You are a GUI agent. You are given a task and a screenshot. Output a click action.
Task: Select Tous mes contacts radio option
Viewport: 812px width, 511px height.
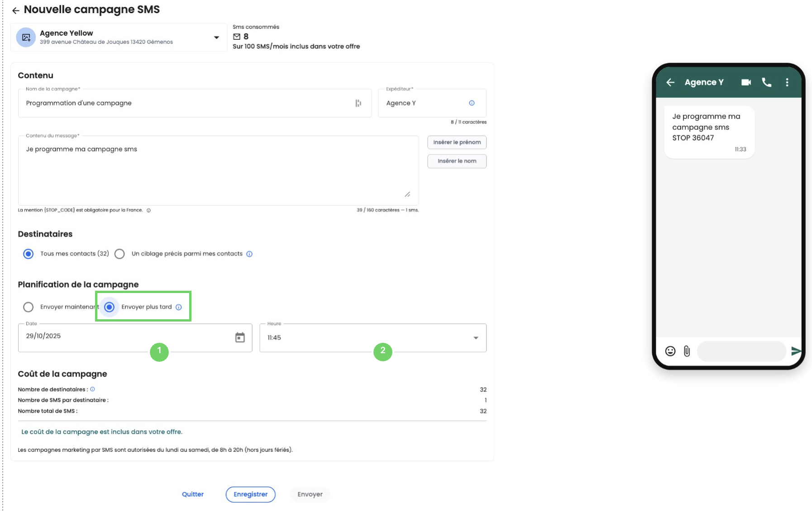coord(29,254)
